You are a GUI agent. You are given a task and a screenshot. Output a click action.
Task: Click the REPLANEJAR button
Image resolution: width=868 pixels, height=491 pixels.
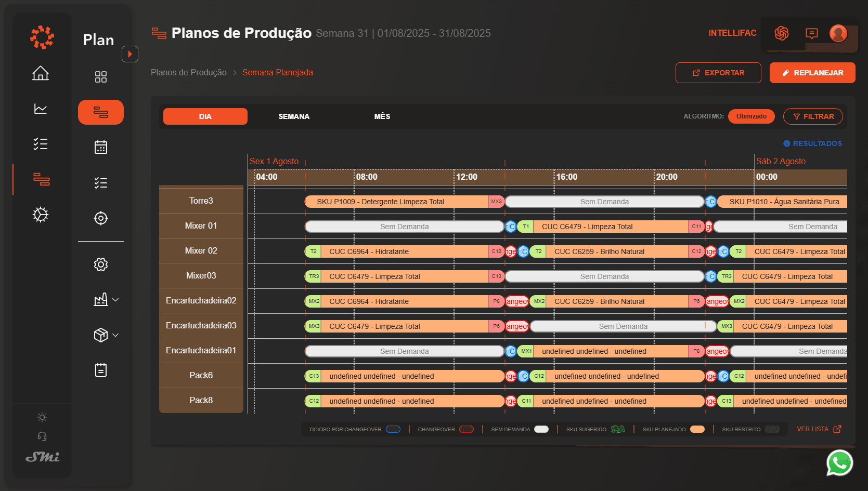[x=812, y=73]
